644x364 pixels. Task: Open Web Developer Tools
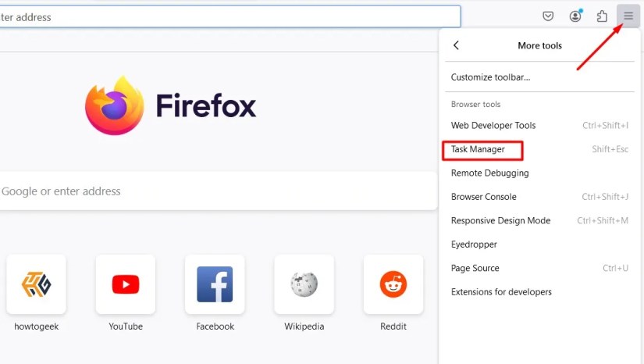[x=539, y=125]
